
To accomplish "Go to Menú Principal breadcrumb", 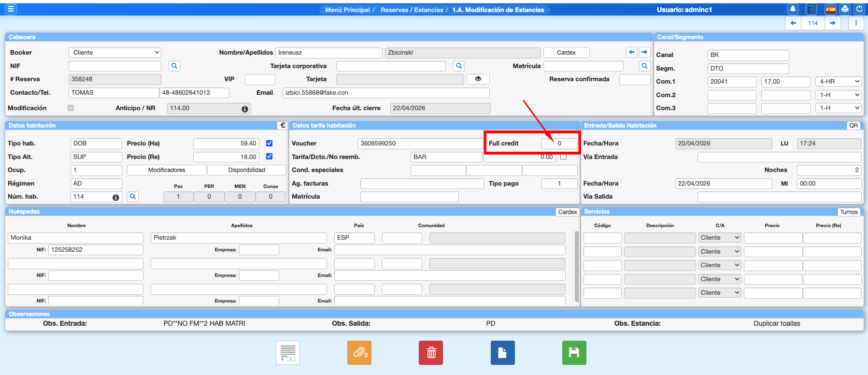I will pos(347,10).
